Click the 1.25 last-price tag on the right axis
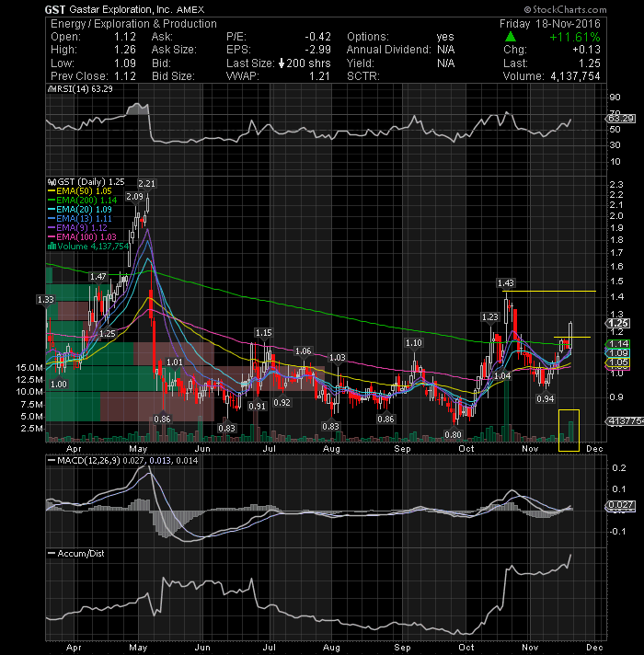 point(618,323)
